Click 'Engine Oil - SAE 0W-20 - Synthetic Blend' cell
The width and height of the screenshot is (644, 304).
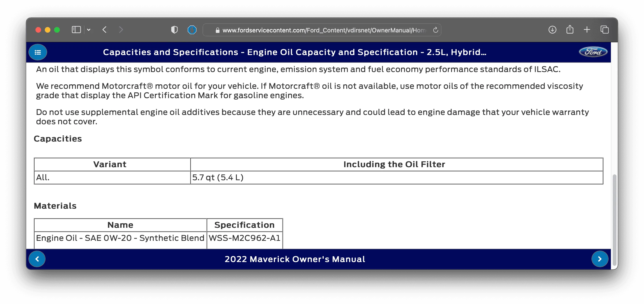[x=120, y=240]
